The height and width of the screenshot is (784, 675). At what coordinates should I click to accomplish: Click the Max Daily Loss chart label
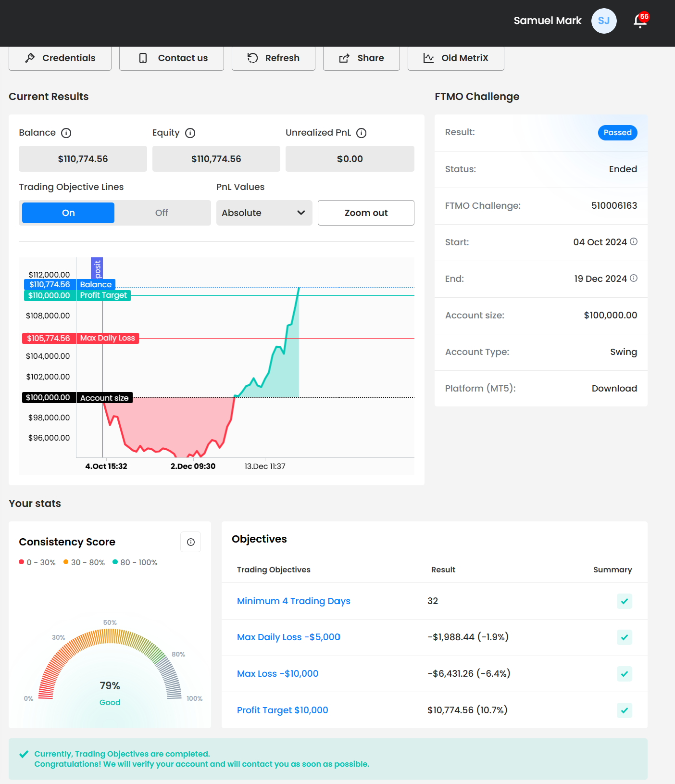coord(108,338)
